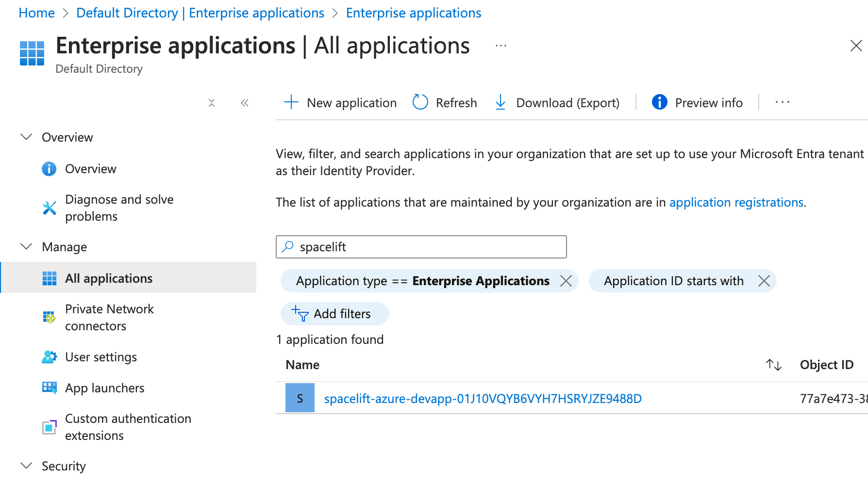This screenshot has width=868, height=484.
Task: Follow the application registrations link
Action: pos(736,202)
